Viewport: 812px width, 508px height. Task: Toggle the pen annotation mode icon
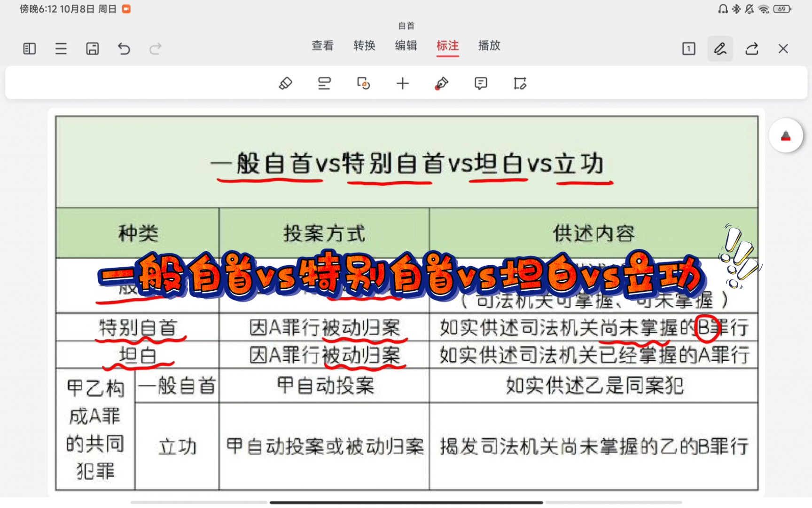point(720,48)
